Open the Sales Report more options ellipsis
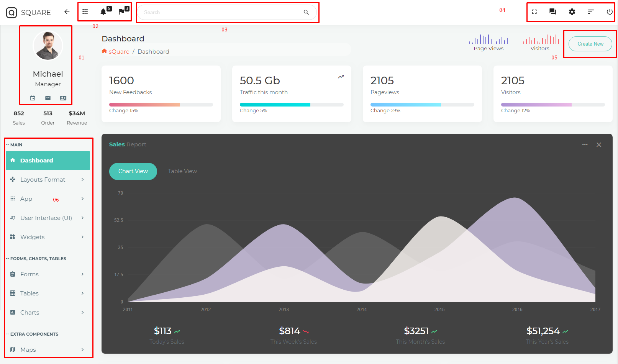 (x=585, y=145)
